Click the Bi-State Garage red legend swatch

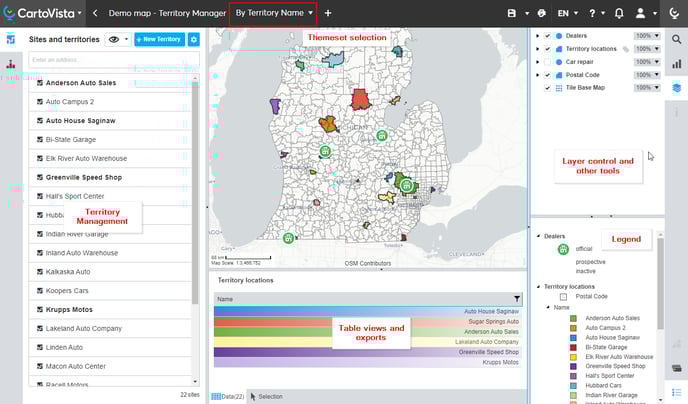coord(573,347)
